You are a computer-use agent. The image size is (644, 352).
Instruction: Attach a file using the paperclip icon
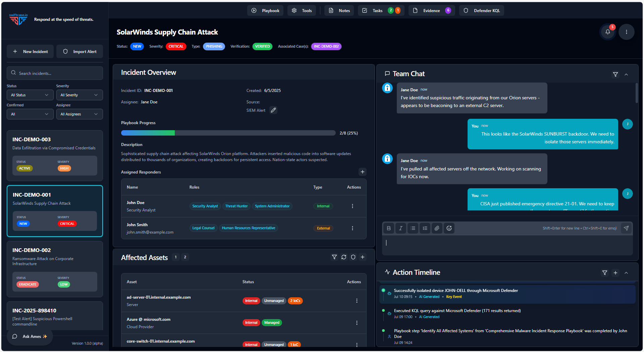437,228
